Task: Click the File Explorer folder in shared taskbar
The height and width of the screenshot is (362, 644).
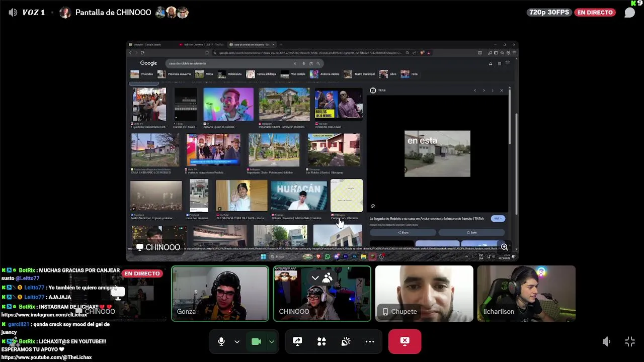Action: 363,256
